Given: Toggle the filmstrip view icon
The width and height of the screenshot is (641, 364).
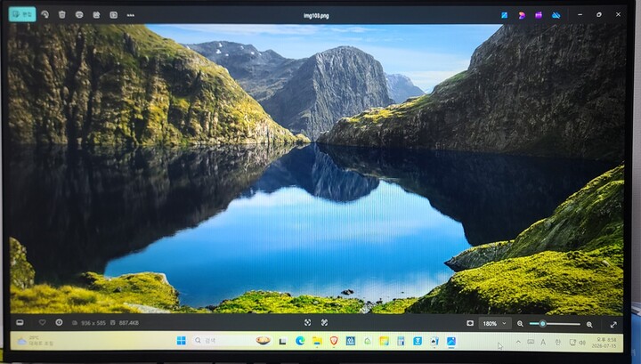Looking at the screenshot, I should click(20, 322).
